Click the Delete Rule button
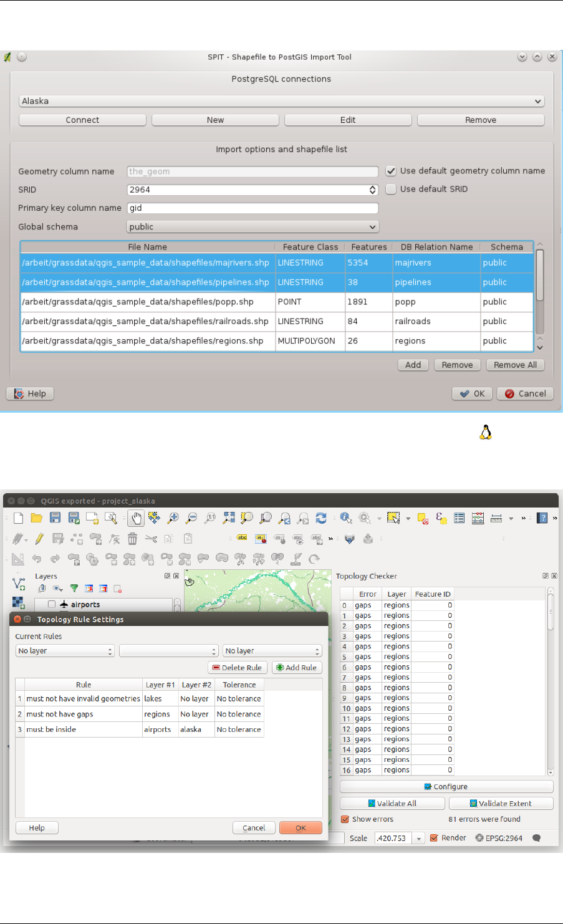The width and height of the screenshot is (563, 924). coord(237,668)
